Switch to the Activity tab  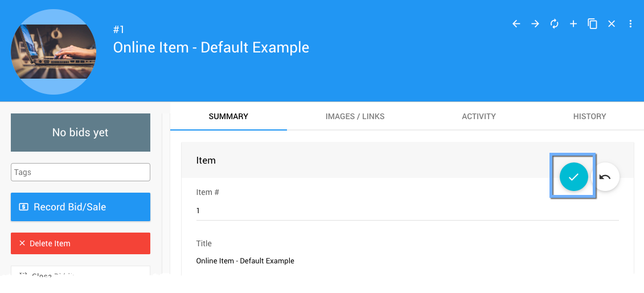pos(478,116)
